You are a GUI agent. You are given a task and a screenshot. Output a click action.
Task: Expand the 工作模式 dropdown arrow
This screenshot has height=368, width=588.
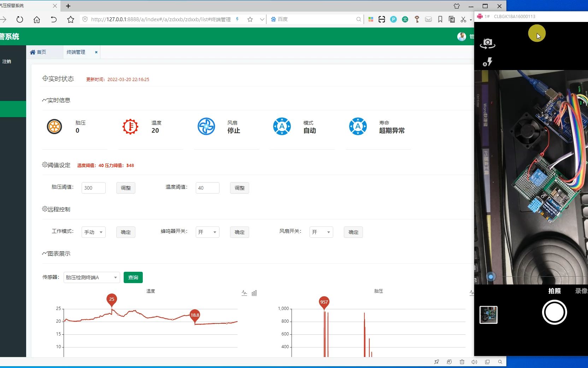click(x=101, y=232)
